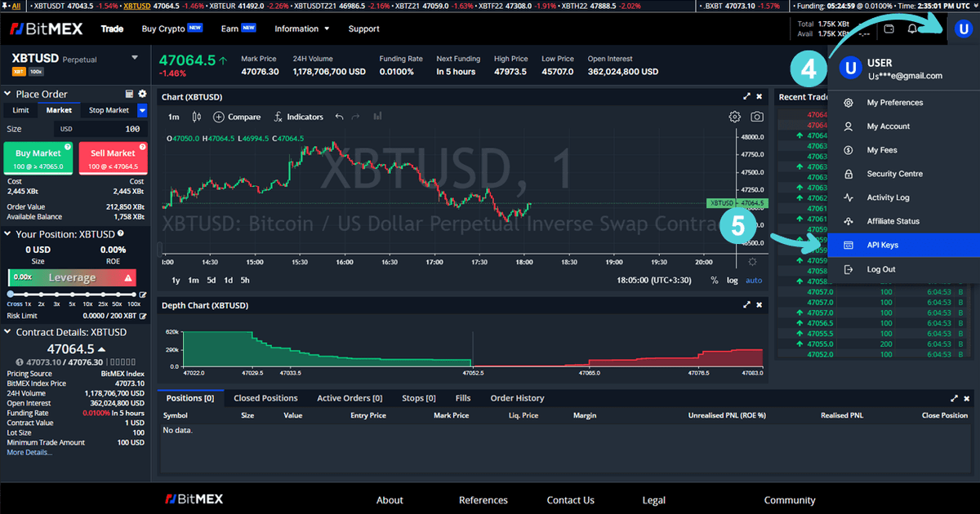Click the leverage slider handle at Cross
This screenshot has height=514, width=980.
click(10, 294)
